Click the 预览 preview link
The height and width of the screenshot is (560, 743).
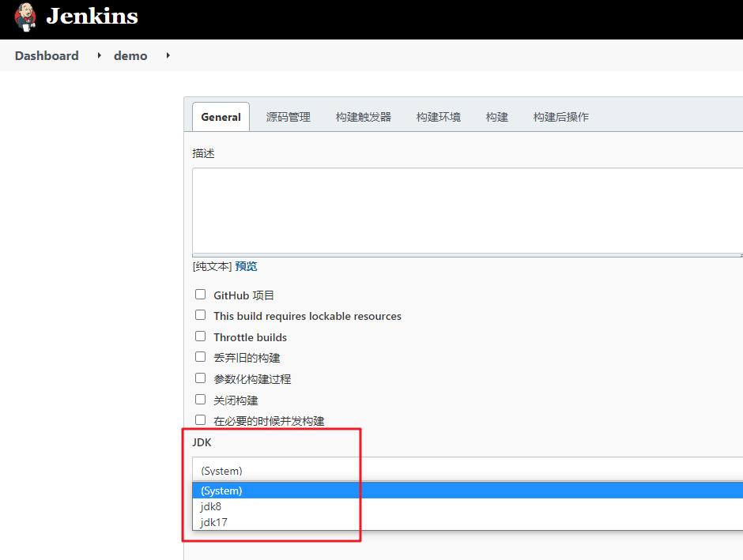pyautogui.click(x=246, y=266)
